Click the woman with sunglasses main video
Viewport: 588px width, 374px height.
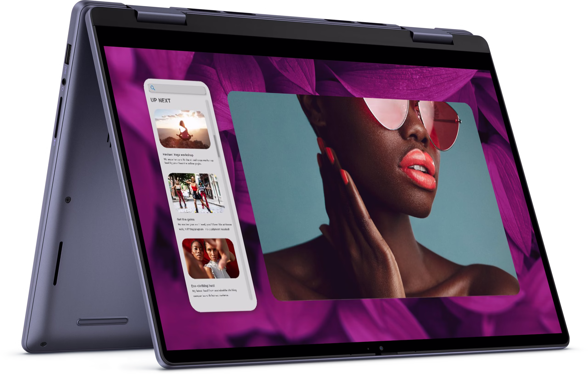point(374,196)
